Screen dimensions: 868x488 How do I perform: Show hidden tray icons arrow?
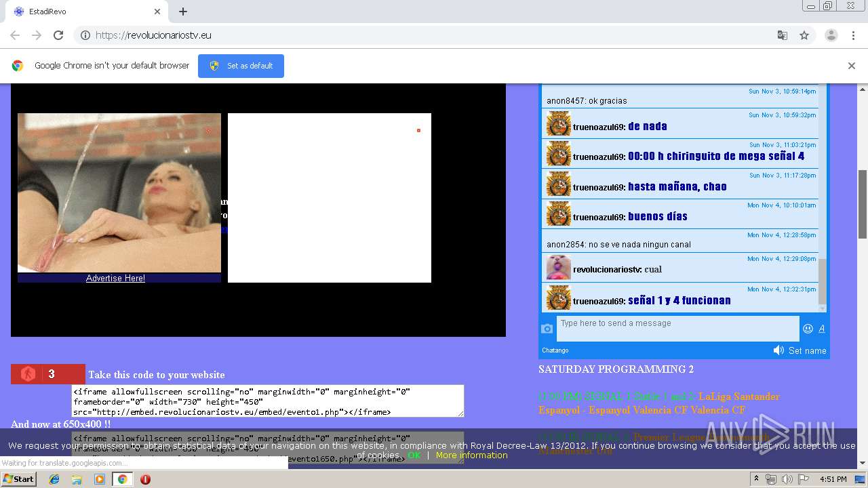coord(757,479)
